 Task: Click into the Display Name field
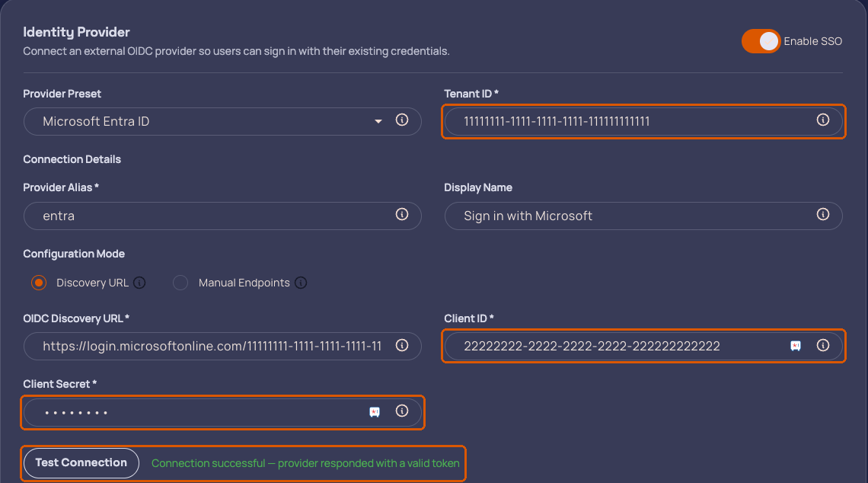coord(643,216)
